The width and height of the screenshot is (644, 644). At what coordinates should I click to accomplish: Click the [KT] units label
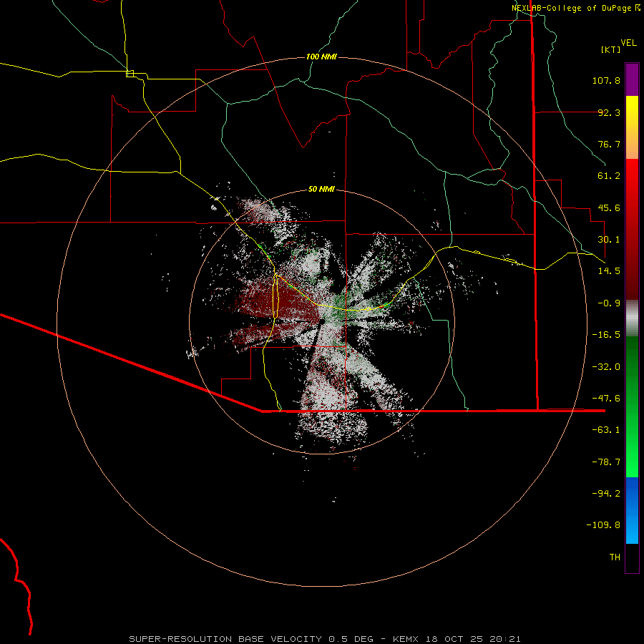click(611, 49)
